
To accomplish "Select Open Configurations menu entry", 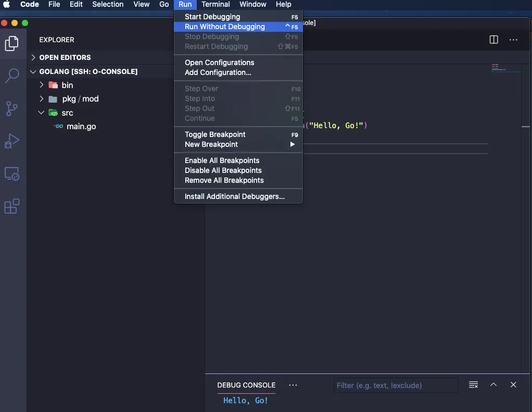I will tap(238, 63).
